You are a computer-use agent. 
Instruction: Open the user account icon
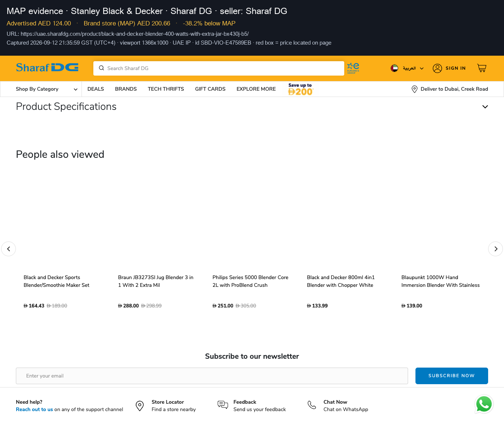[437, 68]
